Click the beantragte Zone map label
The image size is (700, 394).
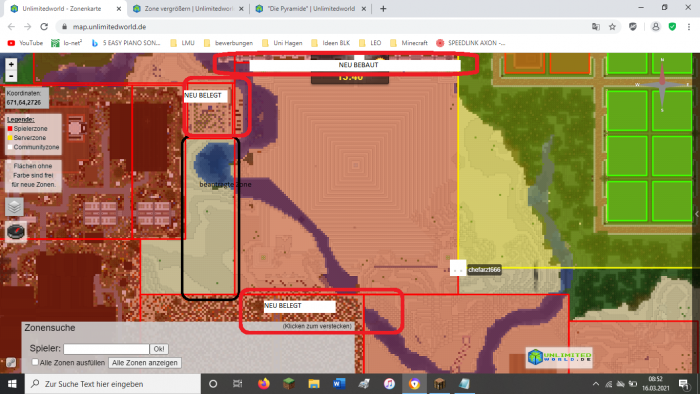click(225, 184)
